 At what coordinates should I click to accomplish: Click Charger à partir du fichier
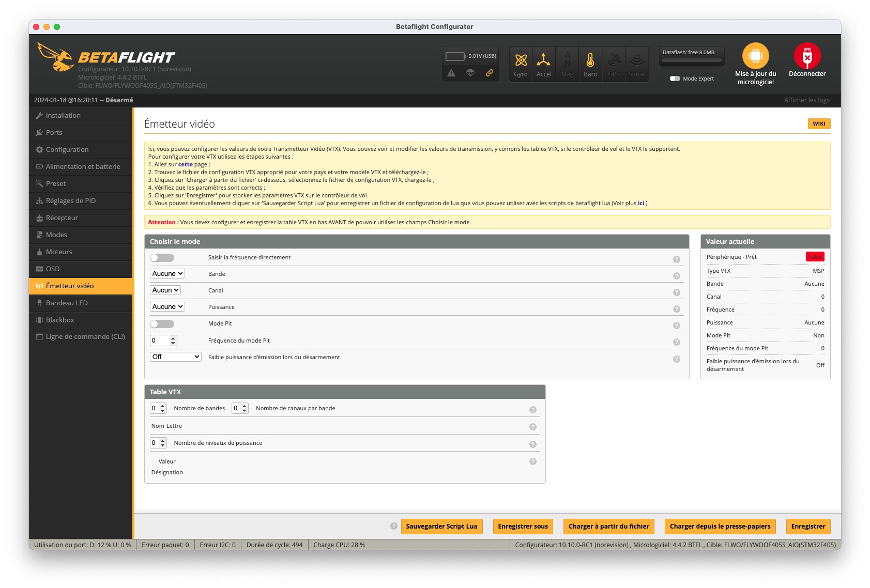click(x=608, y=527)
